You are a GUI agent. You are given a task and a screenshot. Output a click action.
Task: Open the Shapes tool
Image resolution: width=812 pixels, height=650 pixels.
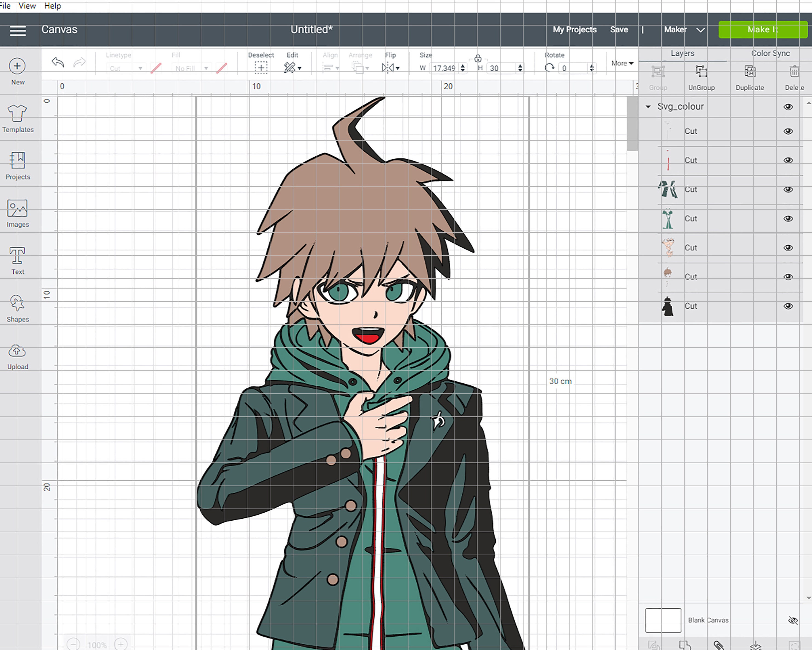(17, 303)
